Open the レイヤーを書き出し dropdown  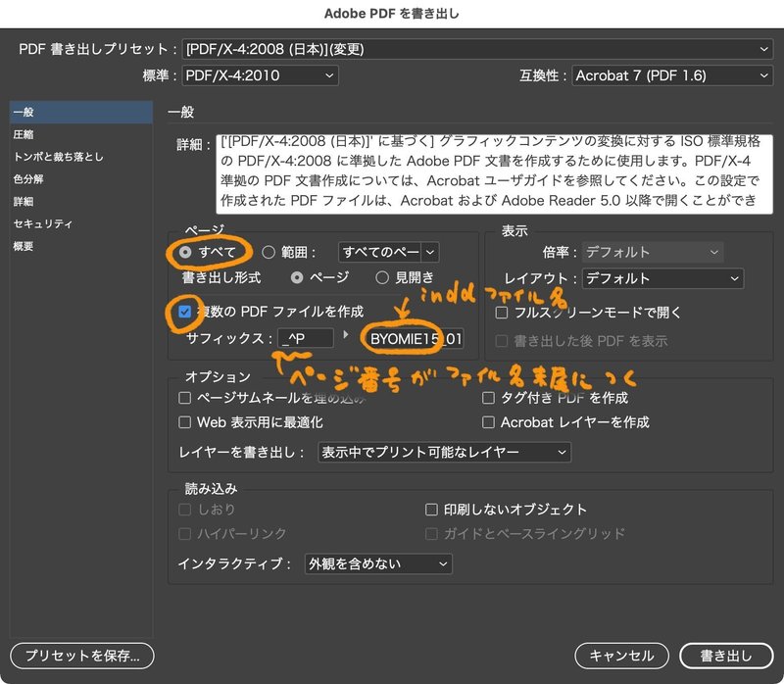445,452
